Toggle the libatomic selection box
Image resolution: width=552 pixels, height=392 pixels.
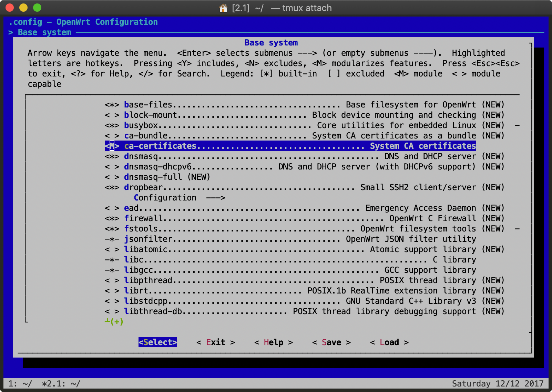click(x=112, y=249)
